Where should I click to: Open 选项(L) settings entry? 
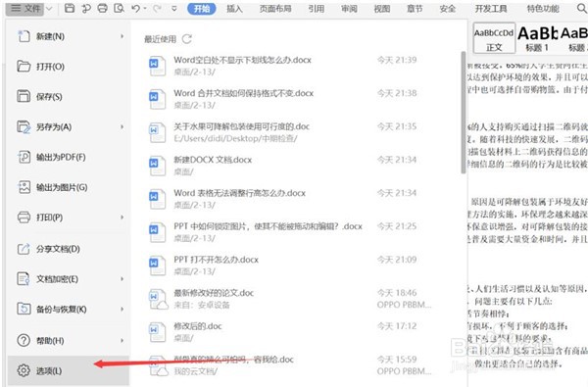[69, 370]
